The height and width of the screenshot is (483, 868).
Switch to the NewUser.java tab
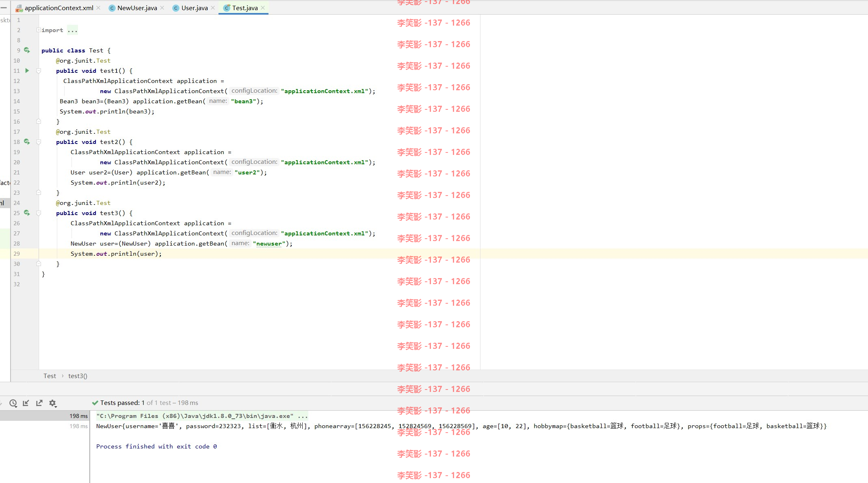(x=137, y=8)
